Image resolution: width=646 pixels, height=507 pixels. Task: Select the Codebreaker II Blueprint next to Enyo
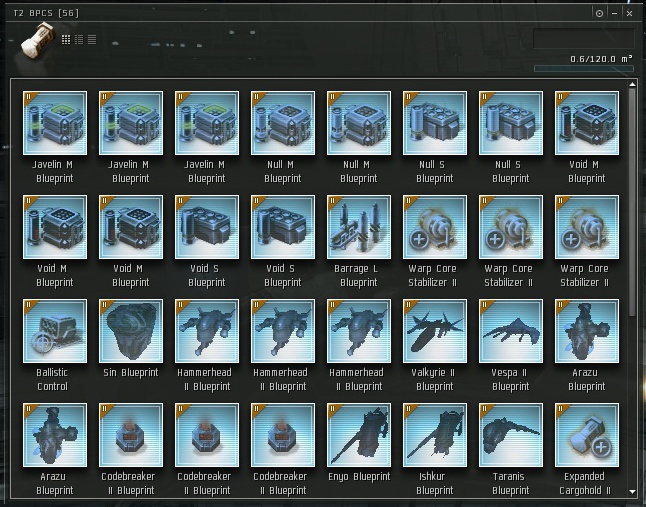[x=283, y=435]
